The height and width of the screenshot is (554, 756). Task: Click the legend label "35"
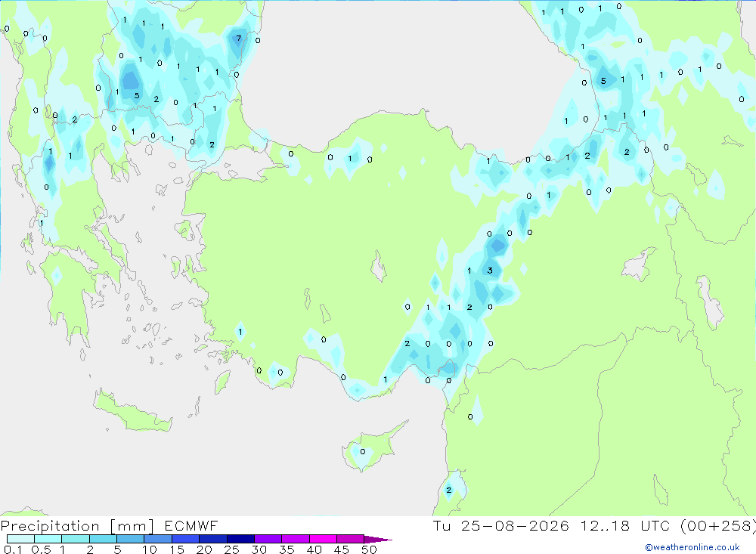click(x=287, y=549)
